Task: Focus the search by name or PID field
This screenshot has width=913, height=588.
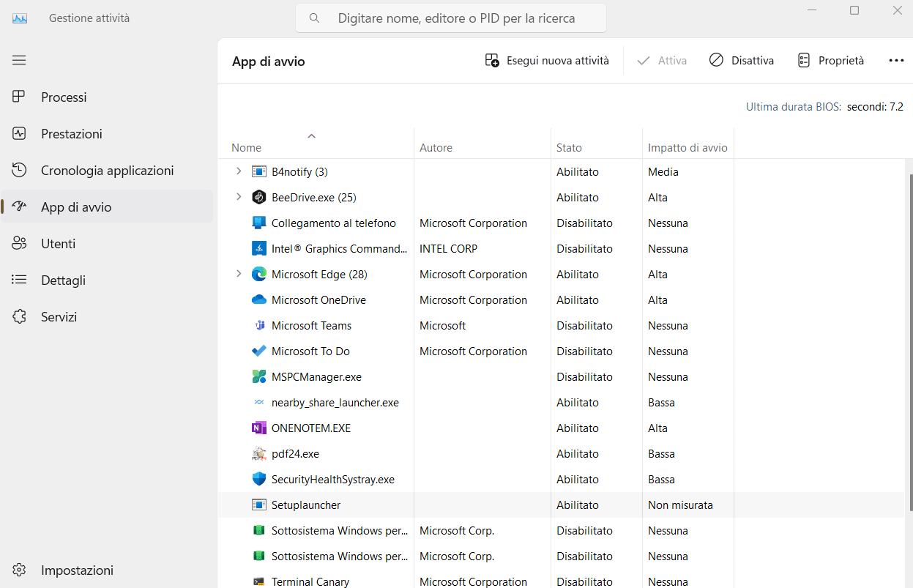Action: coord(451,18)
